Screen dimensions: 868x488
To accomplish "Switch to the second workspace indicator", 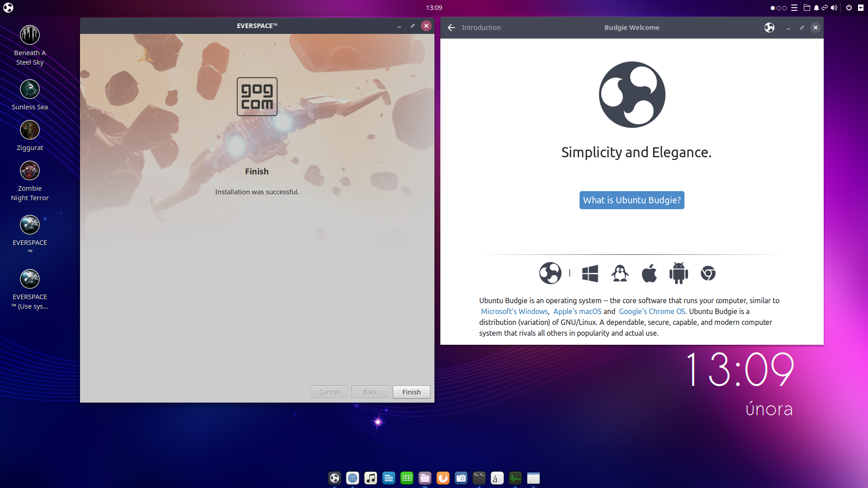I will 778,8.
